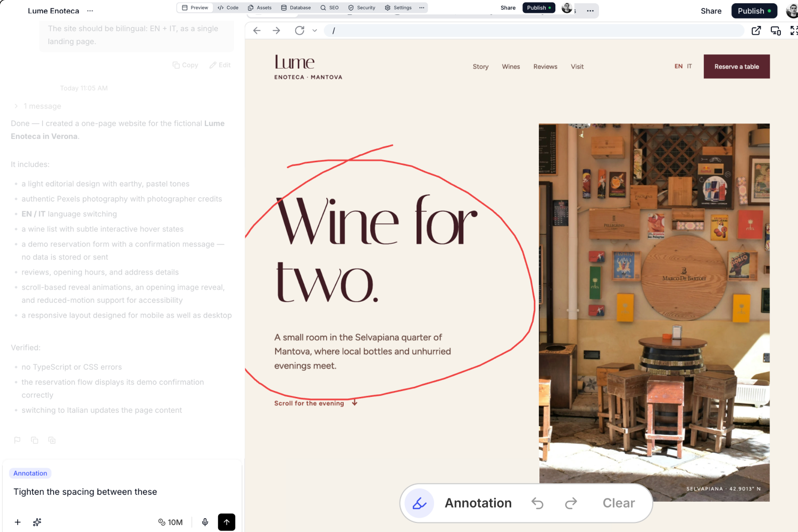Go forward in the preview browser

coord(276,31)
